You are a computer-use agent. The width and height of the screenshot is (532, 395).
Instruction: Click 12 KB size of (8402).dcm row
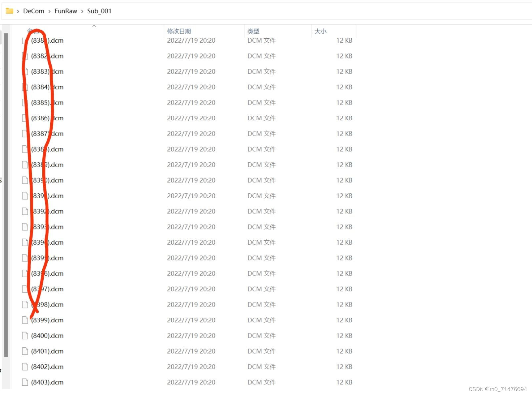coord(344,367)
